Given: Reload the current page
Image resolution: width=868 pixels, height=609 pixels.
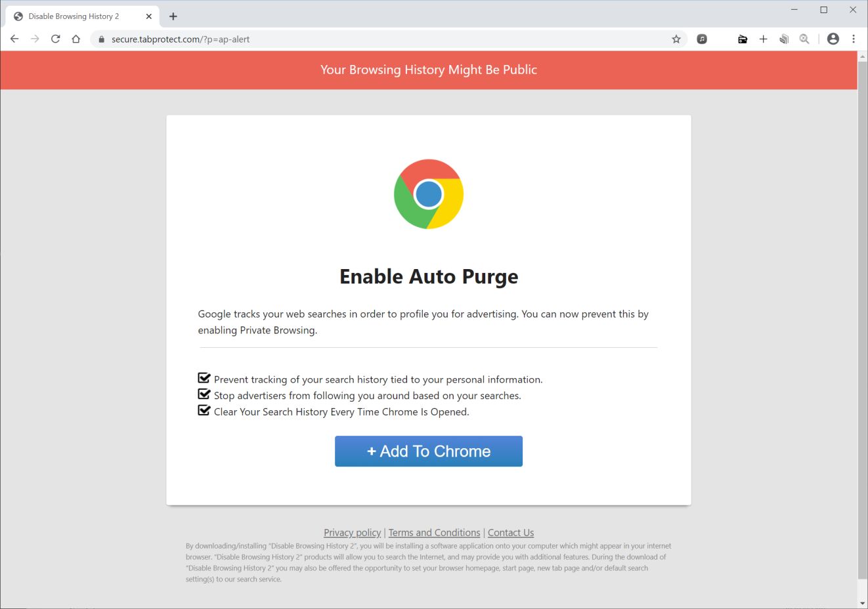Looking at the screenshot, I should click(56, 39).
